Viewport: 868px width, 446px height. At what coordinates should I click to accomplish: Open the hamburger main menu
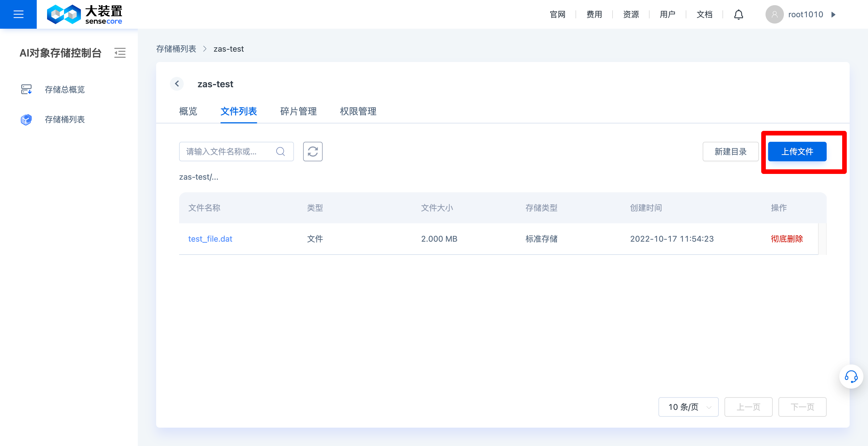pos(18,14)
